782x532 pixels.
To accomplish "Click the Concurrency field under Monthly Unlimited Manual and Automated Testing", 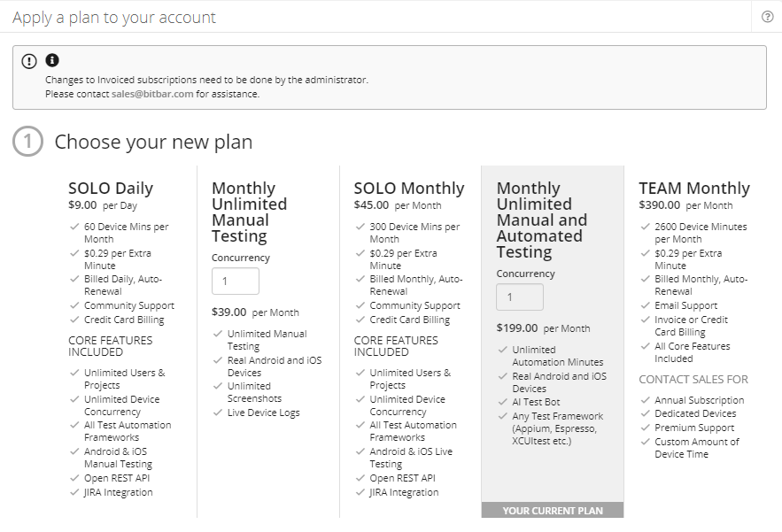I will point(520,297).
